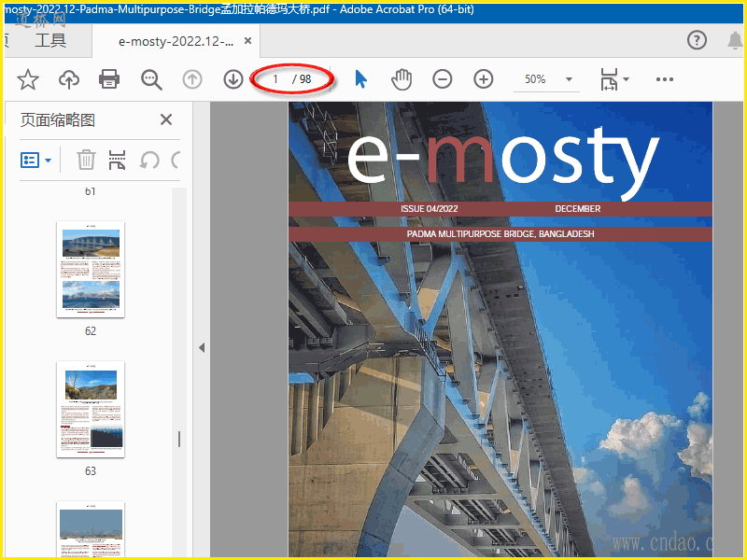This screenshot has width=747, height=560.
Task: Print the document using printer icon
Action: pos(110,79)
